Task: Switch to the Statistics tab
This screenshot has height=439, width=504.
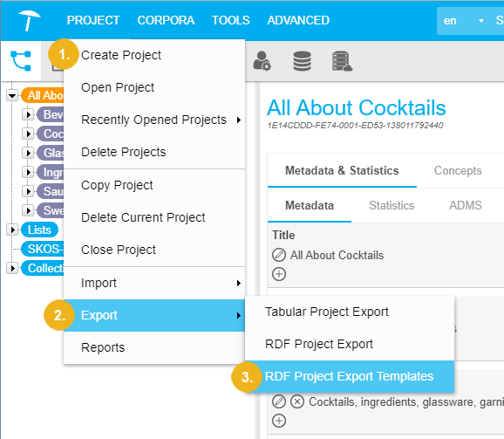Action: pyautogui.click(x=392, y=205)
